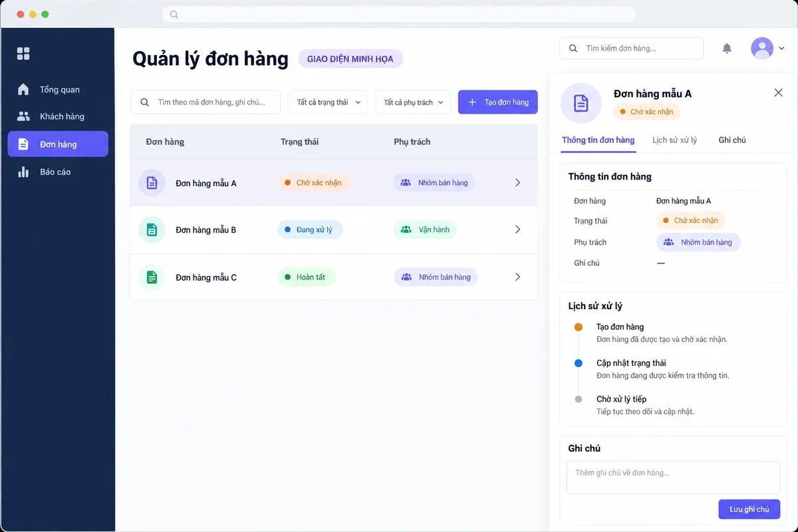Click document icon of Đơn hàng mẫu A row
Screen dimensions: 798x532
coord(152,182)
